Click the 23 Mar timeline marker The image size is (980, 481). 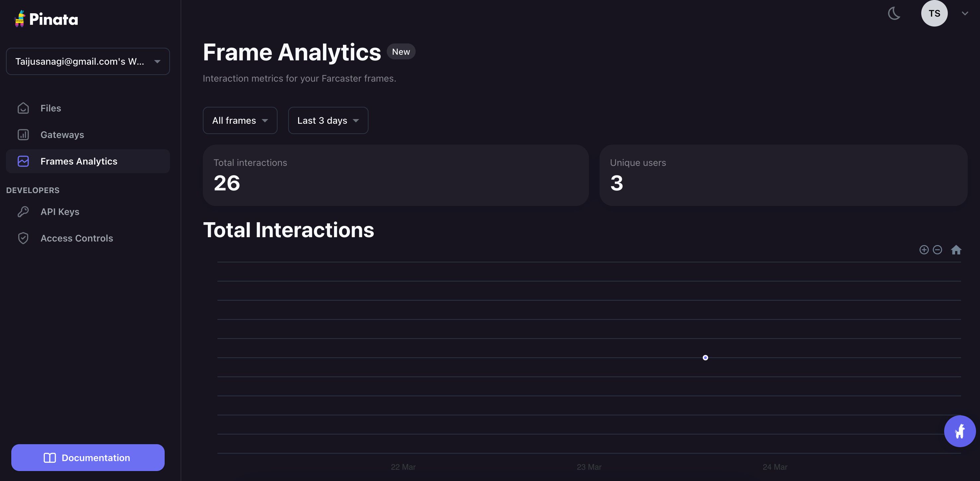[589, 467]
